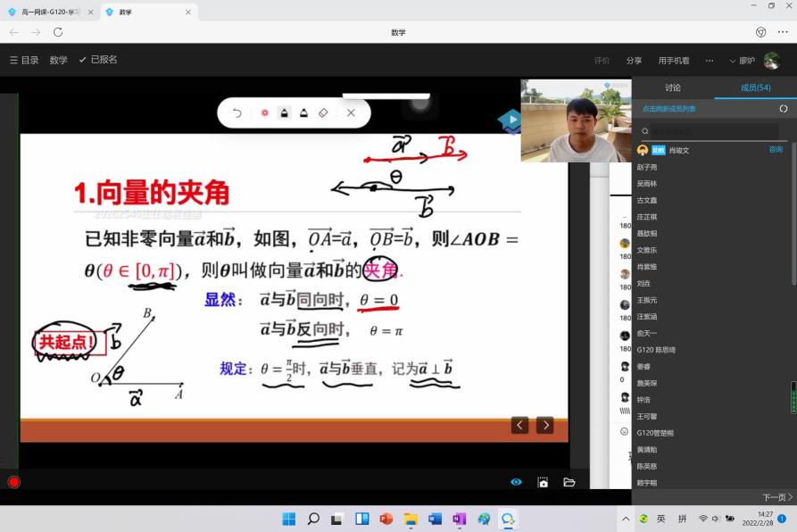
Task: Select the eraser tool in annotation toolbar
Action: coord(323,113)
